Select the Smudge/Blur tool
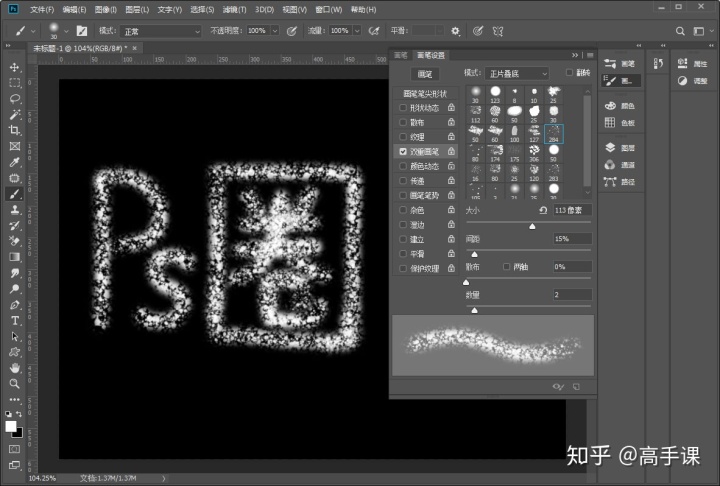The height and width of the screenshot is (486, 720). point(15,273)
